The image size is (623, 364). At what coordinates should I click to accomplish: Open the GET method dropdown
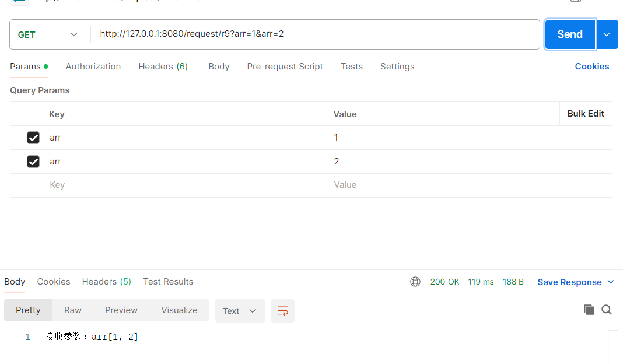(x=48, y=34)
